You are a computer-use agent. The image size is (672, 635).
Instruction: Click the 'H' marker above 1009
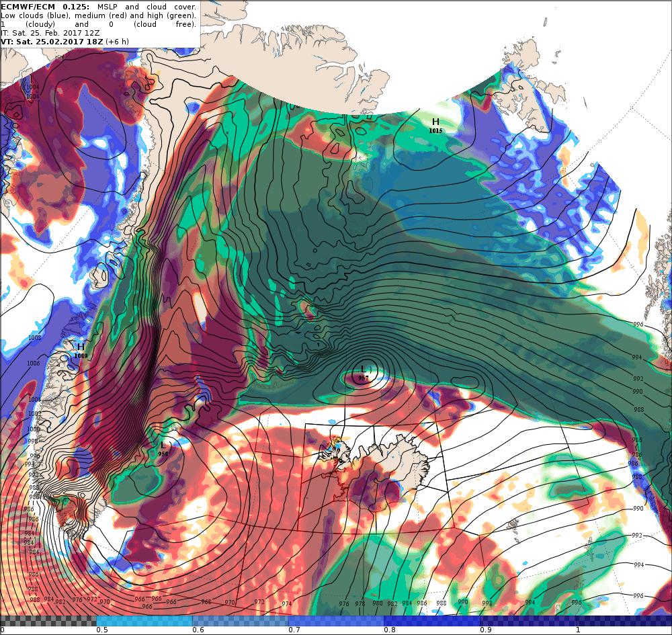click(x=81, y=347)
